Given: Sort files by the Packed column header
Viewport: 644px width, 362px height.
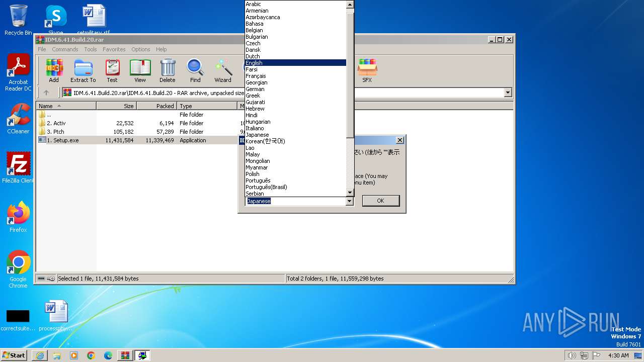Looking at the screenshot, I should point(157,106).
